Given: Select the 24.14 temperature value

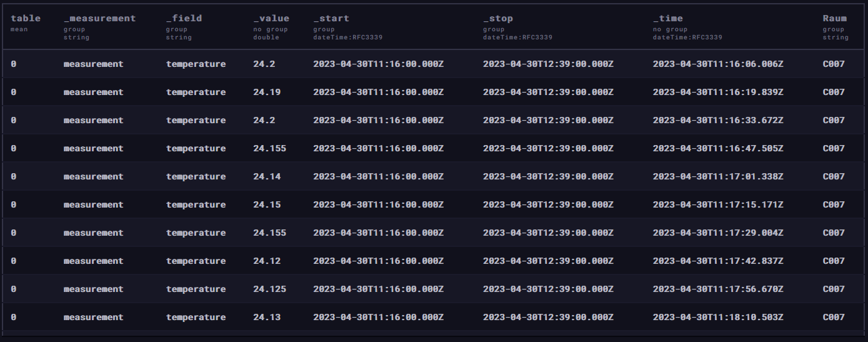Looking at the screenshot, I should click(267, 176).
